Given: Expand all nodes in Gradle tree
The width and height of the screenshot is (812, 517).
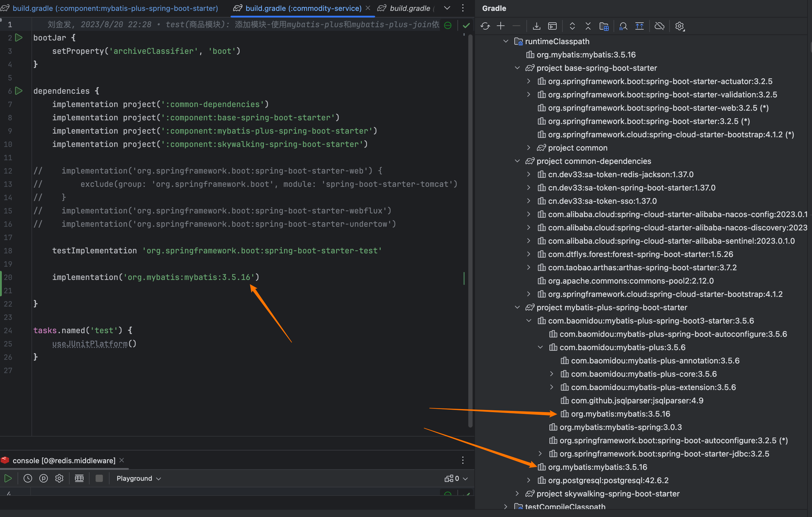Looking at the screenshot, I should point(572,26).
